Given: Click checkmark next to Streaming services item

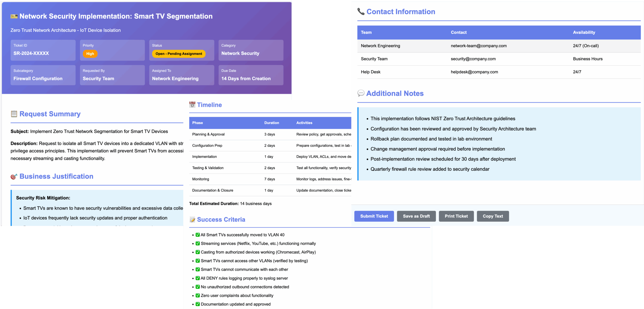Looking at the screenshot, I should pos(198,243).
